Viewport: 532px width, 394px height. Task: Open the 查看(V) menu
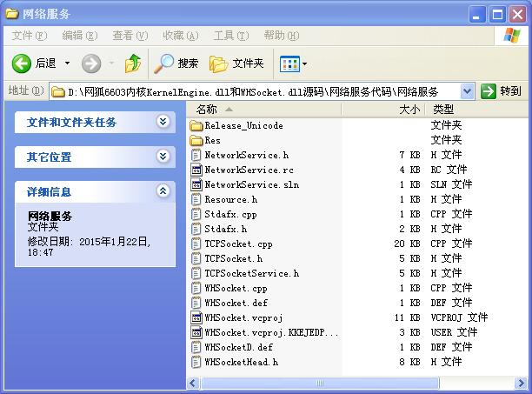click(x=130, y=36)
